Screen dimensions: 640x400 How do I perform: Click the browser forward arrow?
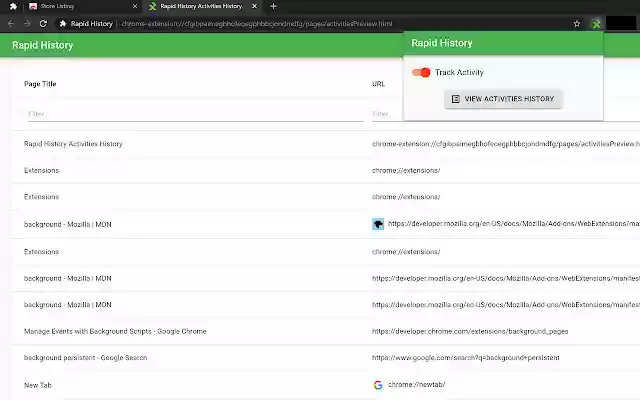[27, 24]
